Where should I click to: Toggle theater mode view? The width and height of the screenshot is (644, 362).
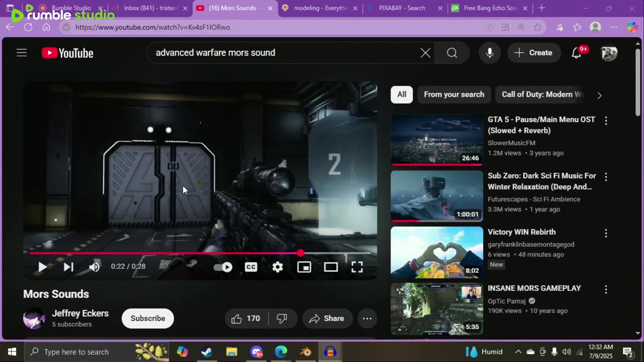(331, 267)
